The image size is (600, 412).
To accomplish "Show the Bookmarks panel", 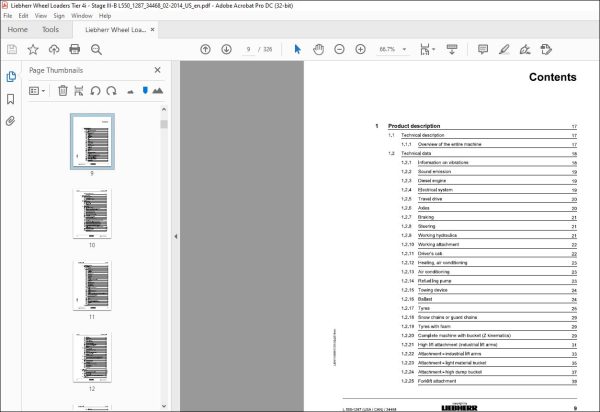I will 11,99.
